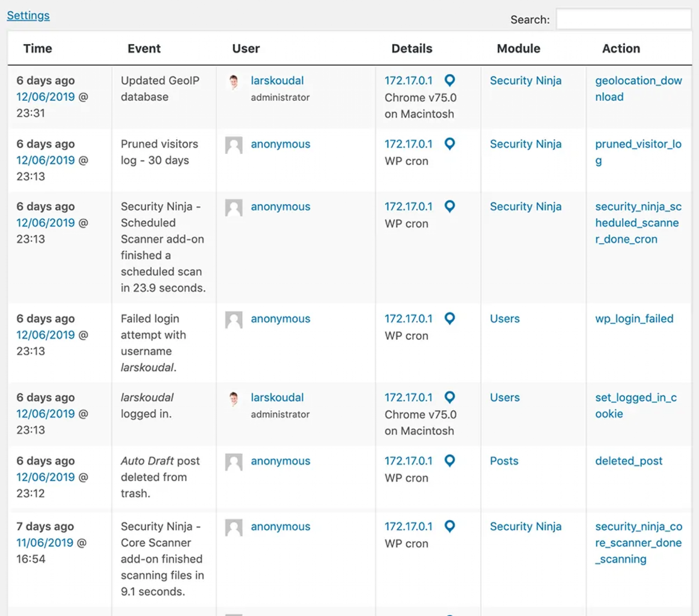Image resolution: width=699 pixels, height=616 pixels.
Task: Click map pin in Scheduled Scanner row
Action: point(450,207)
